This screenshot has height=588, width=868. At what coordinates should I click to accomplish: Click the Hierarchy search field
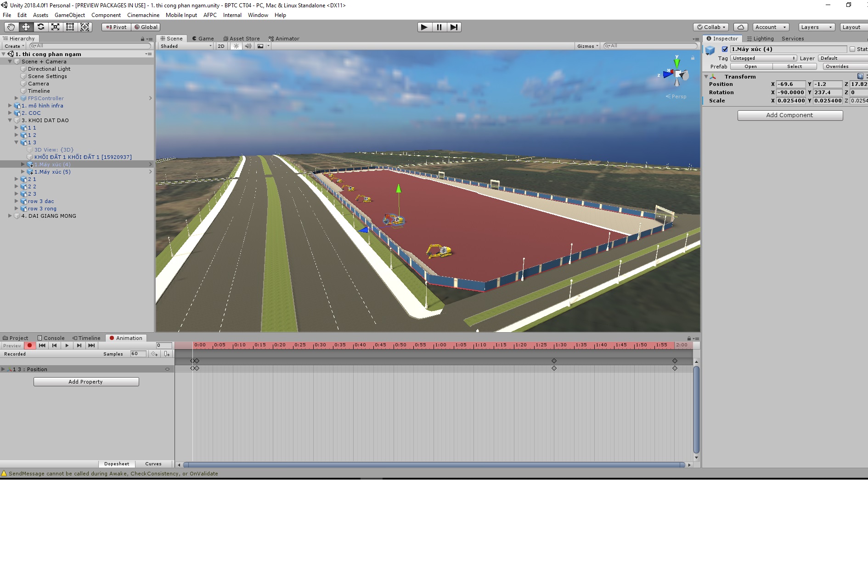pyautogui.click(x=90, y=46)
